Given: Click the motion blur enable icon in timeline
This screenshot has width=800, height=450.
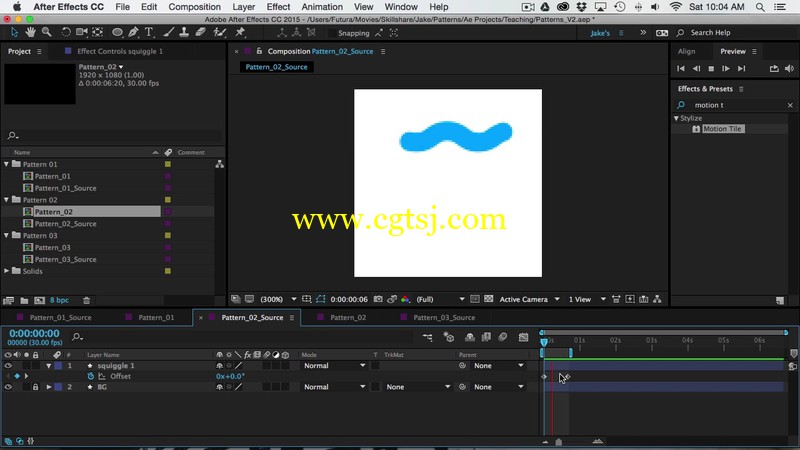Looking at the screenshot, I should [503, 337].
